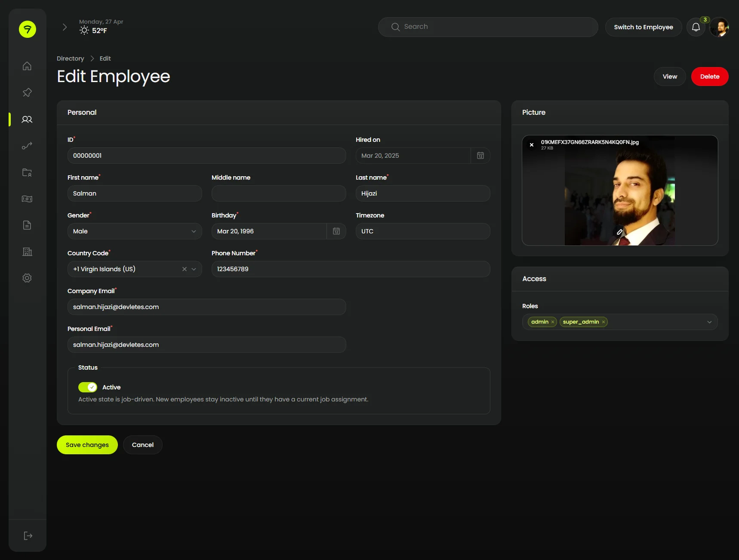
Task: Open the notifications bell
Action: pos(696,28)
